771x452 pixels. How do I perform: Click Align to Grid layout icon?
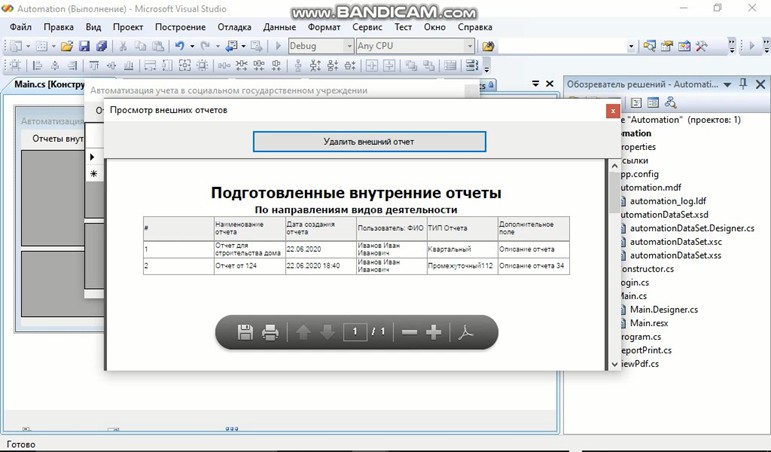pyautogui.click(x=15, y=65)
